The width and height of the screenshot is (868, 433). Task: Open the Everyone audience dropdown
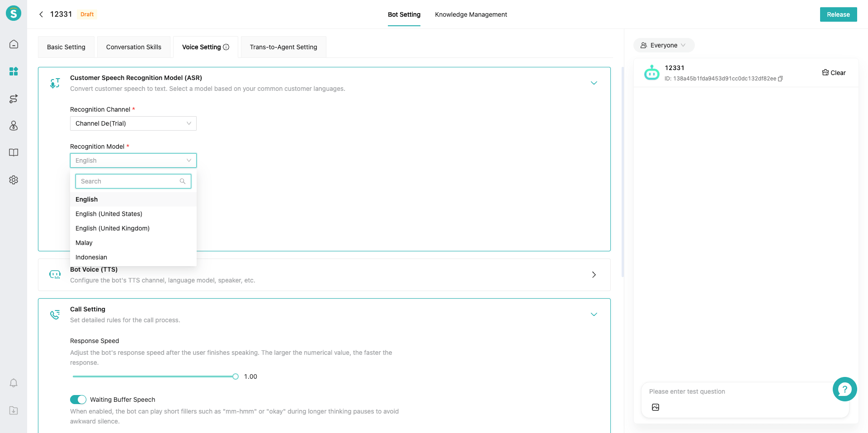coord(664,45)
